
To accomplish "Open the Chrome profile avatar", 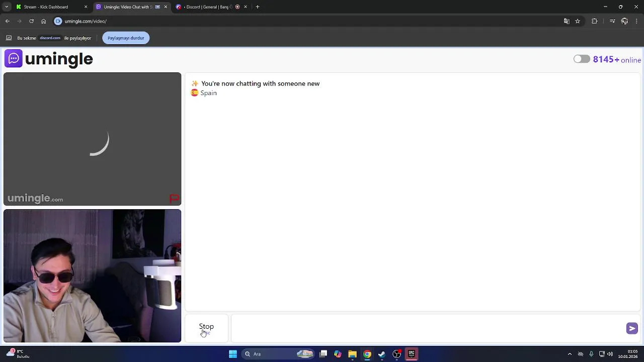I will point(624,21).
